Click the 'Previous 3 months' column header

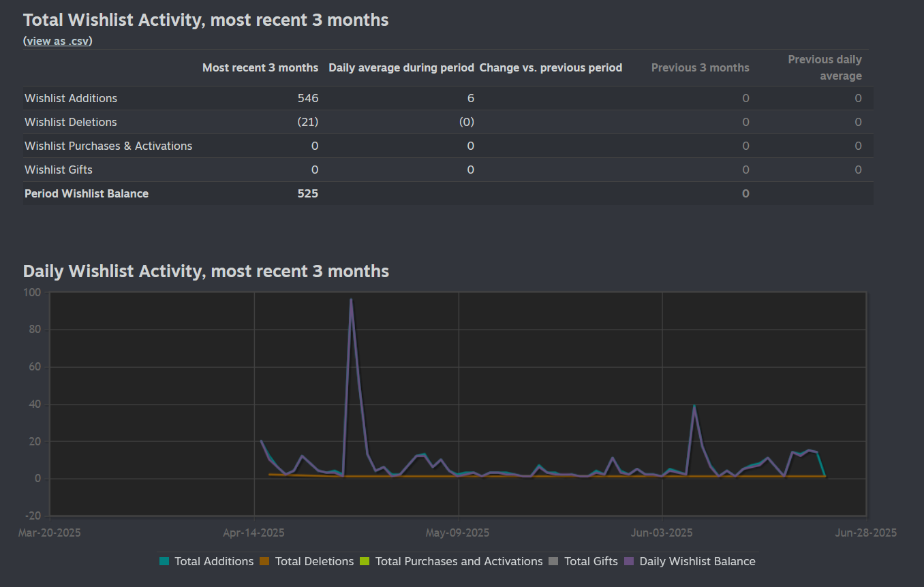(700, 68)
